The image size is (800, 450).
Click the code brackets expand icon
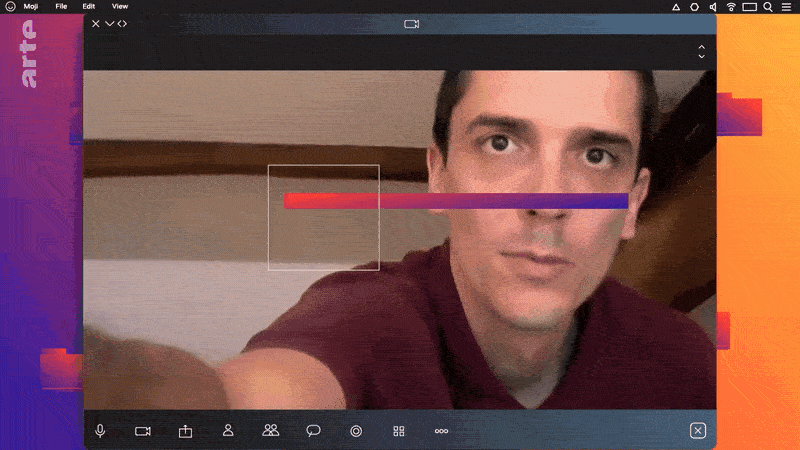click(122, 23)
